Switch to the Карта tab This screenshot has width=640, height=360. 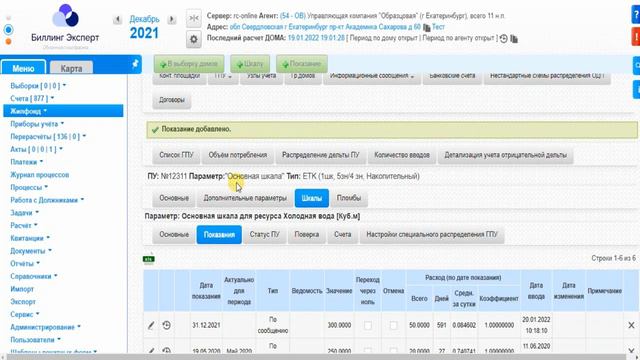(x=71, y=68)
